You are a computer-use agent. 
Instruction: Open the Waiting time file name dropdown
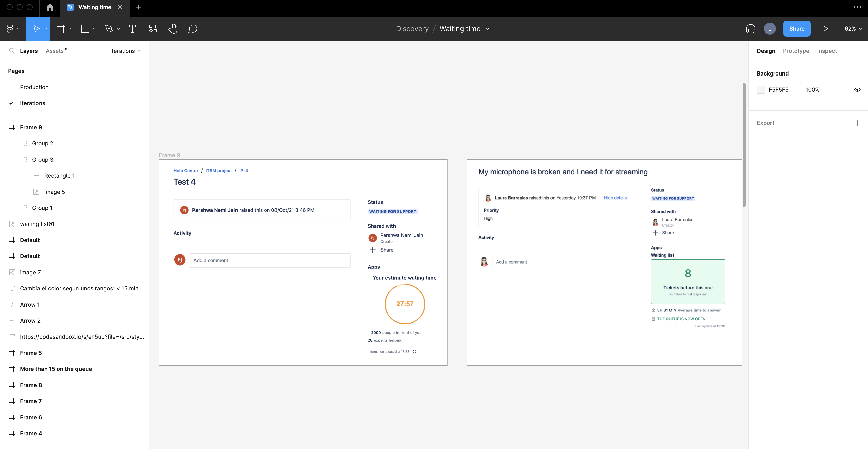click(x=488, y=29)
